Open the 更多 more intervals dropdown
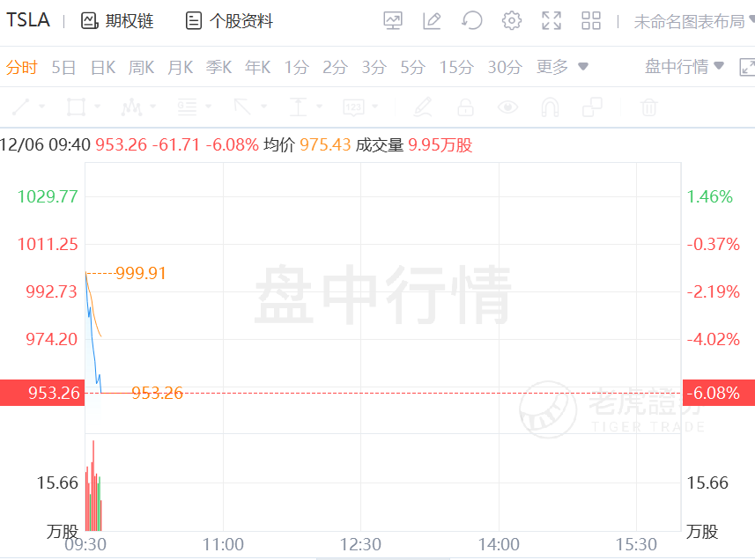This screenshot has width=755, height=560. pos(562,66)
